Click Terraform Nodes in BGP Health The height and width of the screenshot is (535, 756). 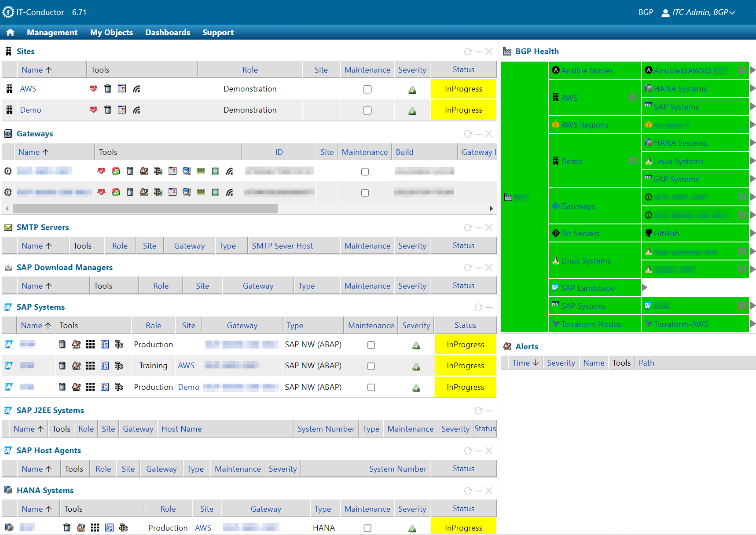pyautogui.click(x=591, y=324)
